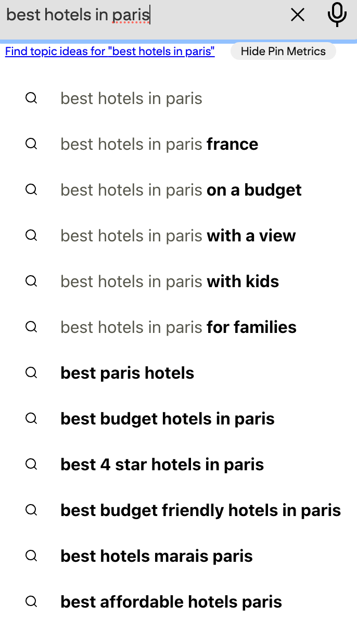Choose "best budget hotels in paris" suggestion

(167, 419)
